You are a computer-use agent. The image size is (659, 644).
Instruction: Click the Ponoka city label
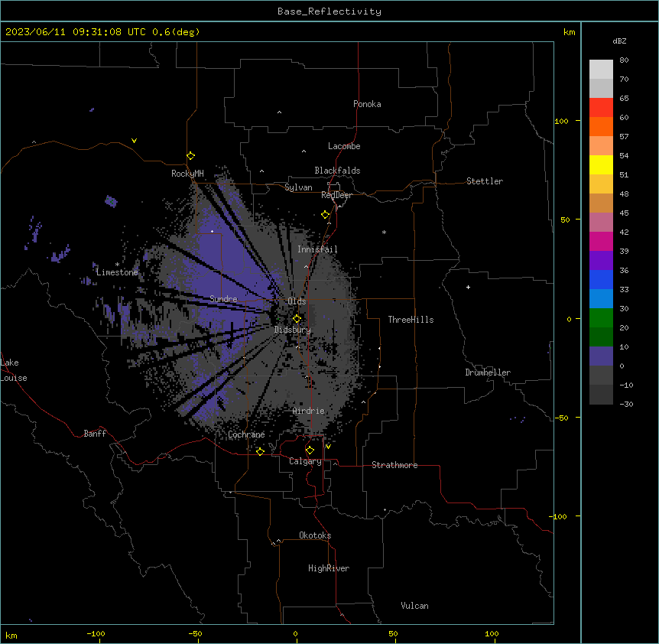click(367, 104)
